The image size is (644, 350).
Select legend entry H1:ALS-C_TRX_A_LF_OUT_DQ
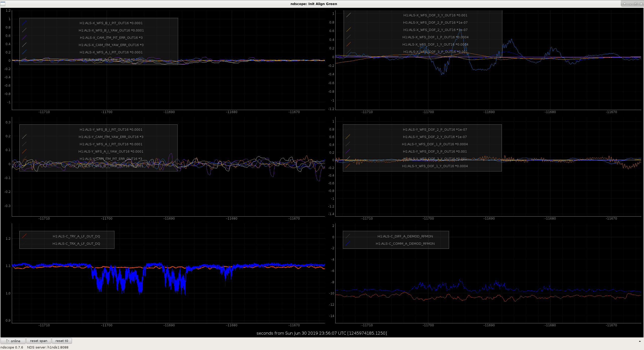pyautogui.click(x=76, y=244)
